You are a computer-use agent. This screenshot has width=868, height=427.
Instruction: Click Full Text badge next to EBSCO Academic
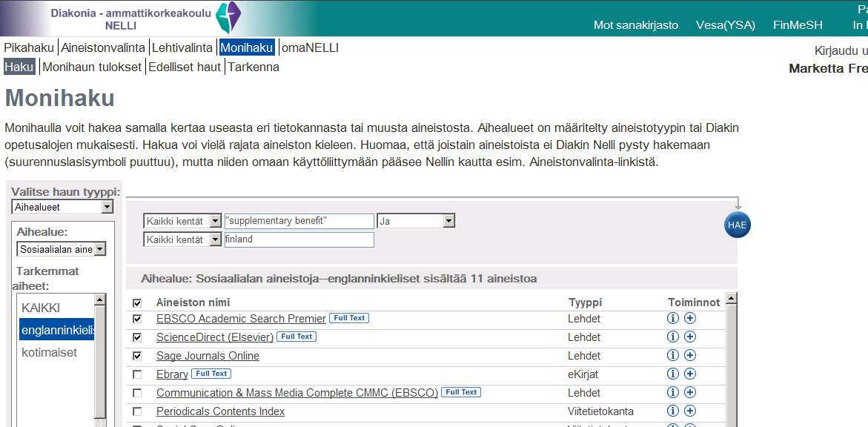(x=349, y=318)
